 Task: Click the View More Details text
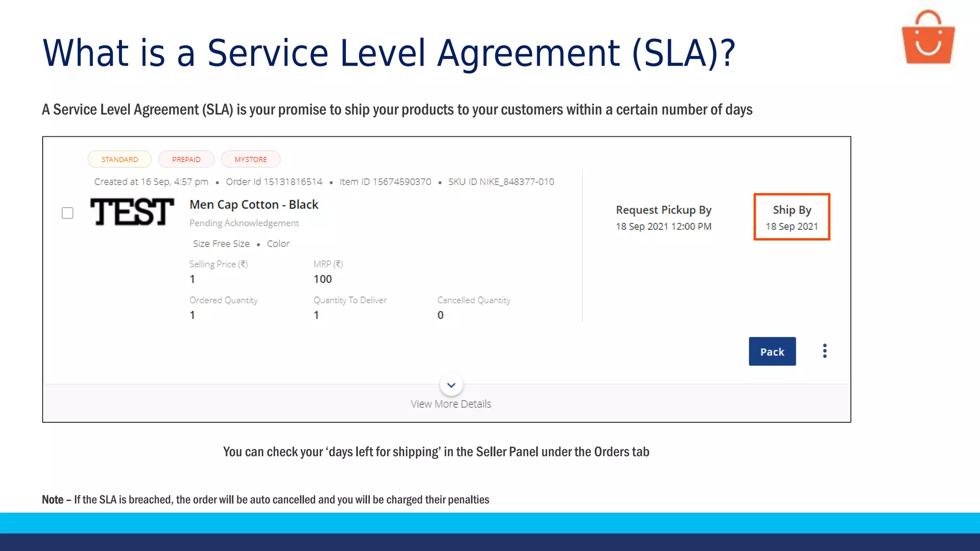(x=451, y=404)
